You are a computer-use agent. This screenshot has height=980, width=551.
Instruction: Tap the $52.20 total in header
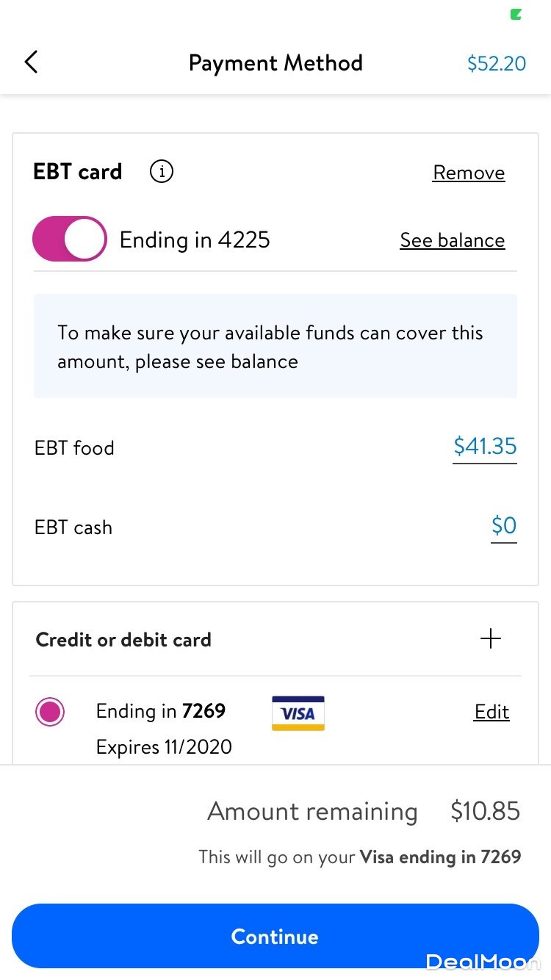tap(497, 63)
